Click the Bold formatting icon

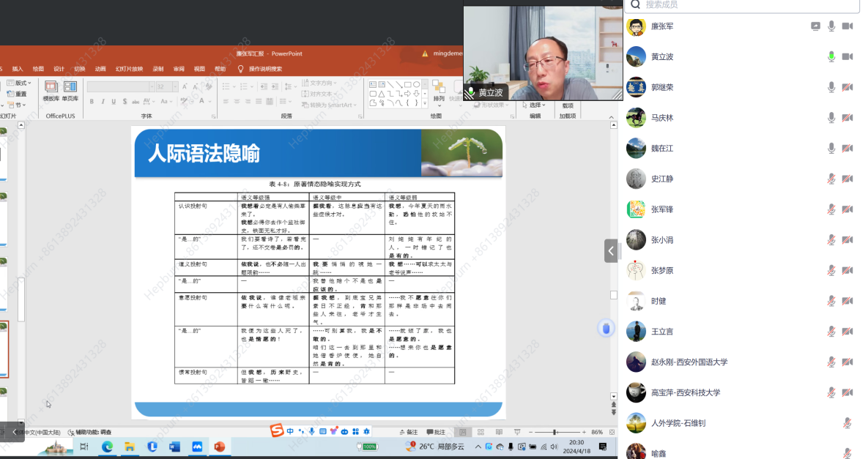pos(92,102)
